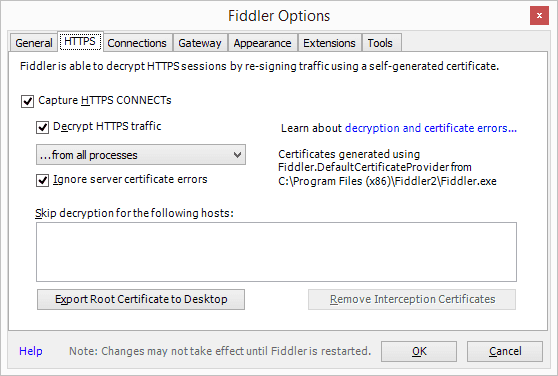Click the Fiddler.exe path text
This screenshot has height=376, width=558.
pyautogui.click(x=387, y=181)
